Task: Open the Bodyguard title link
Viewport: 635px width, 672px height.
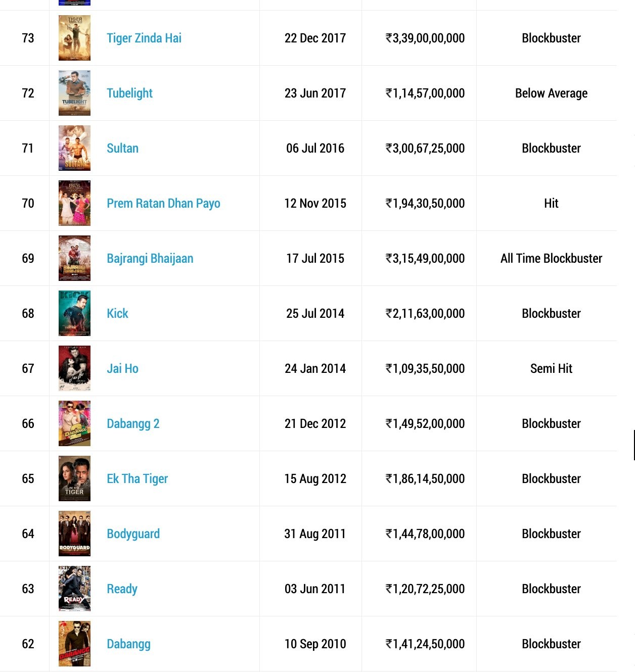Action: (133, 534)
